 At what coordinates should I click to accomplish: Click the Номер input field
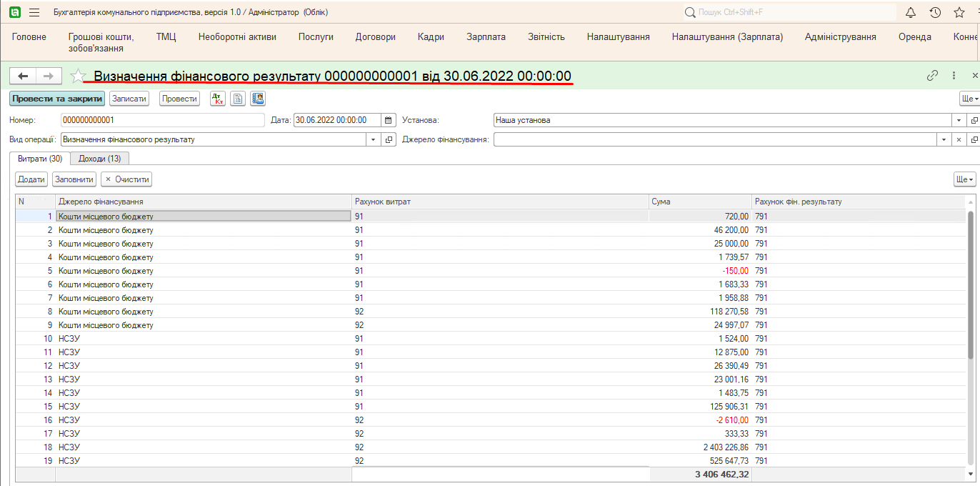[x=163, y=120]
